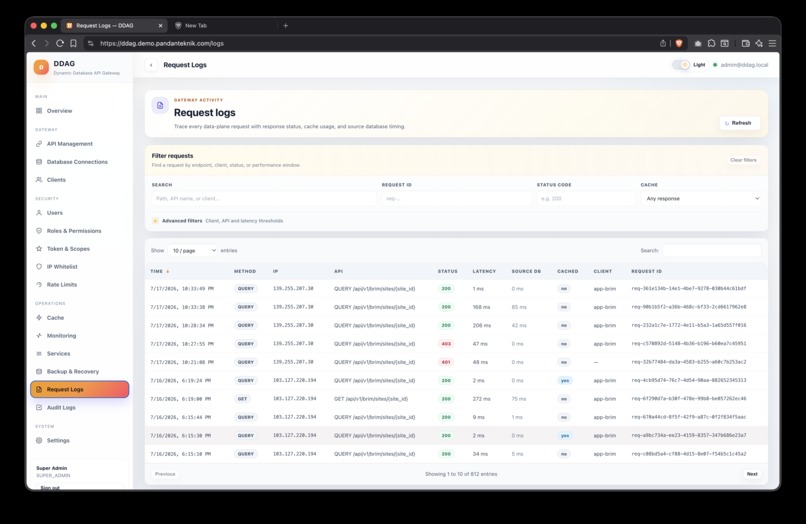Collapse sidebar with the back chevron
806x524 pixels.
tap(151, 65)
